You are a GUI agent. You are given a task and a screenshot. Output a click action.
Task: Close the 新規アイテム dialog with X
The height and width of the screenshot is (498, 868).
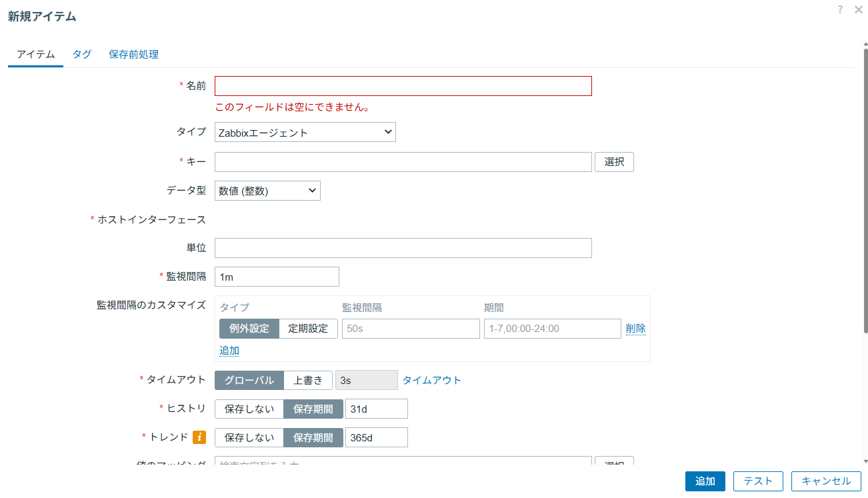click(858, 9)
